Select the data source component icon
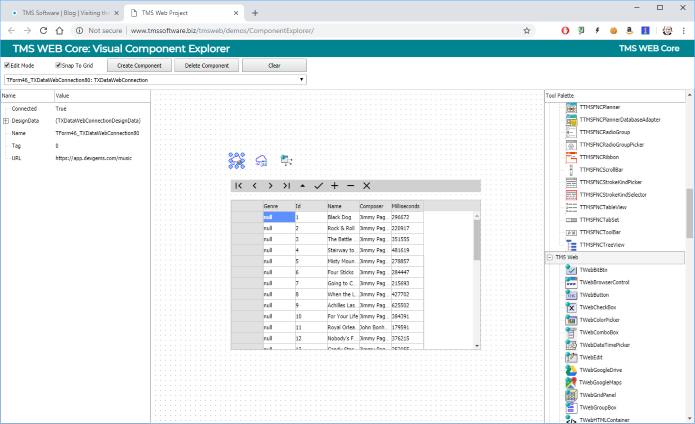 pos(287,160)
